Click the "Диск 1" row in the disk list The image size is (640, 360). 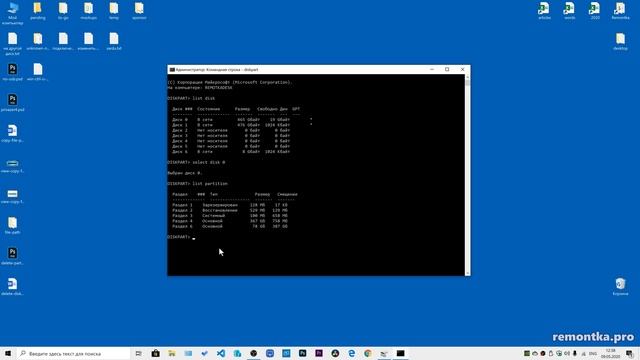click(231, 125)
